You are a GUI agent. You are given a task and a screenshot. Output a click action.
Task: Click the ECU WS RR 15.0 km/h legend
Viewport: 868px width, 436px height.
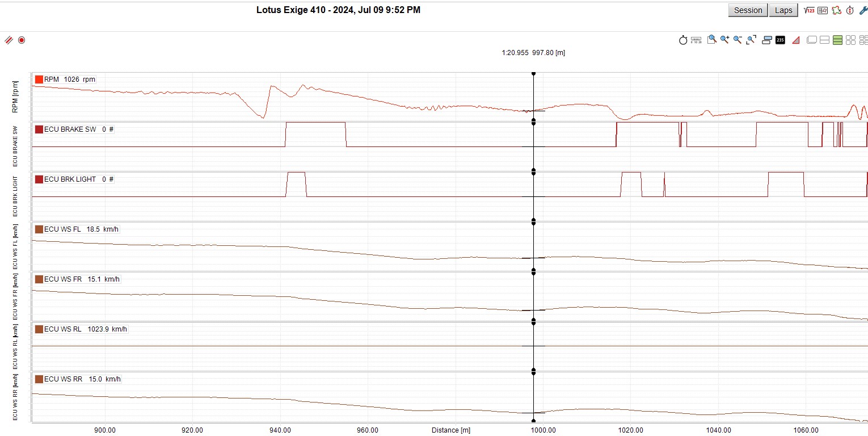(x=82, y=379)
